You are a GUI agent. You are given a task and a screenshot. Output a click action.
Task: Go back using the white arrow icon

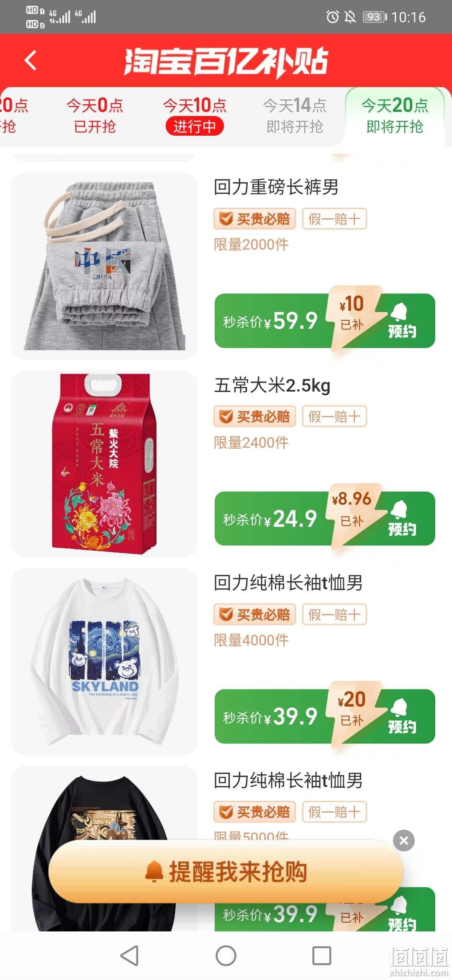click(x=31, y=60)
